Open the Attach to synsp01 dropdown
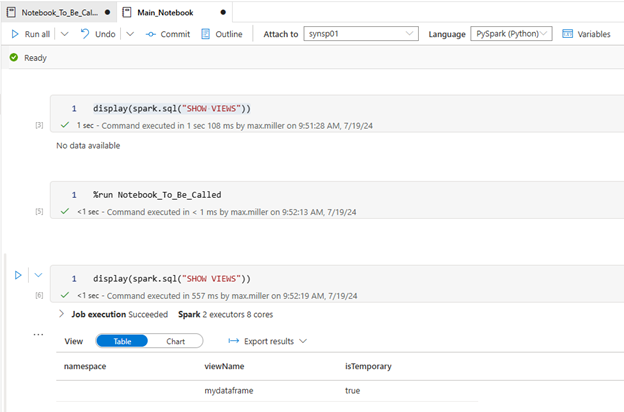The height and width of the screenshot is (412, 624). [361, 34]
